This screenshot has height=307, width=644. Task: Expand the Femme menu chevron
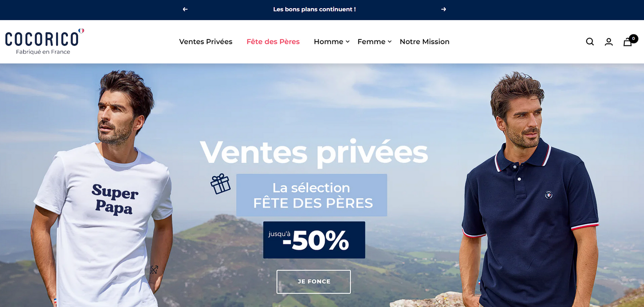(x=390, y=42)
